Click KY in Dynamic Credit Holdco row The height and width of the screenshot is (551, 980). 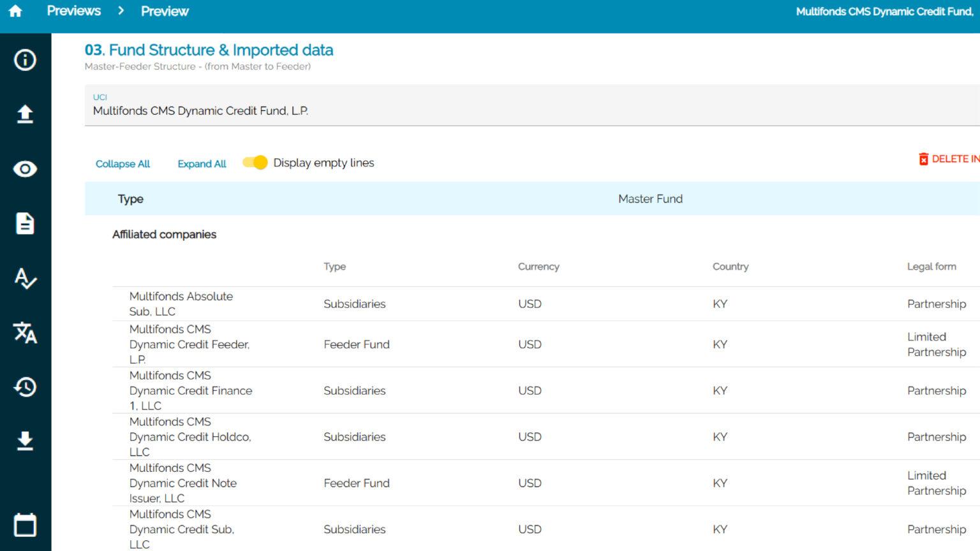point(720,437)
